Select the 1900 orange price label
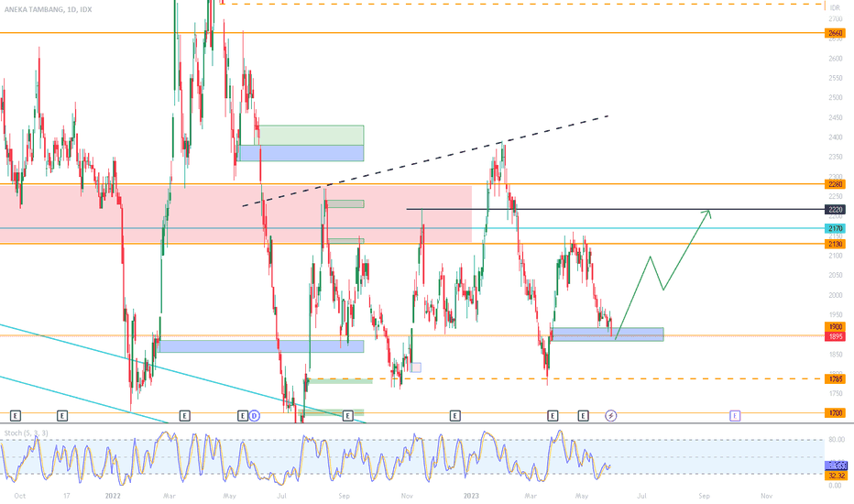 pos(836,327)
